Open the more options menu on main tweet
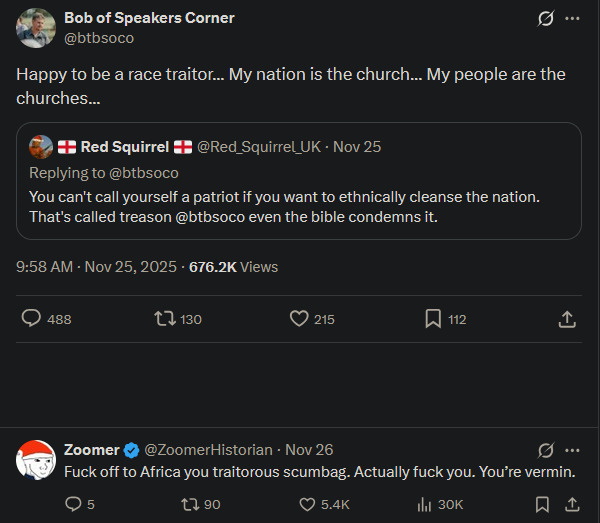600x523 pixels. click(572, 19)
